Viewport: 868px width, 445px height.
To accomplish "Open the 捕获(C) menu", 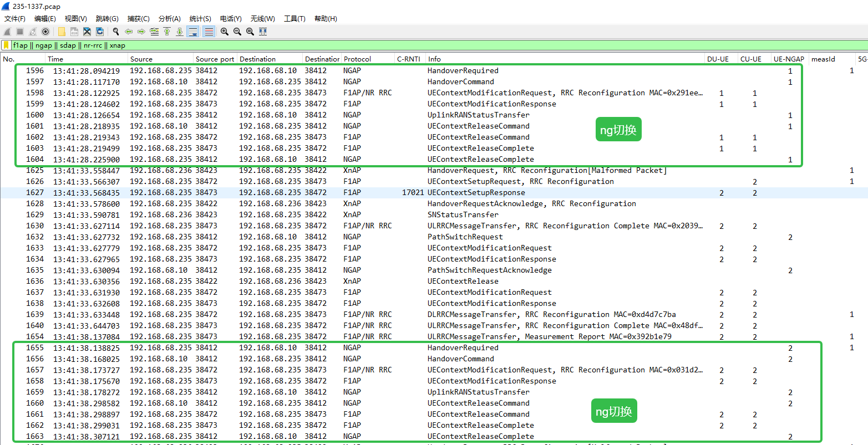I will pyautogui.click(x=139, y=19).
